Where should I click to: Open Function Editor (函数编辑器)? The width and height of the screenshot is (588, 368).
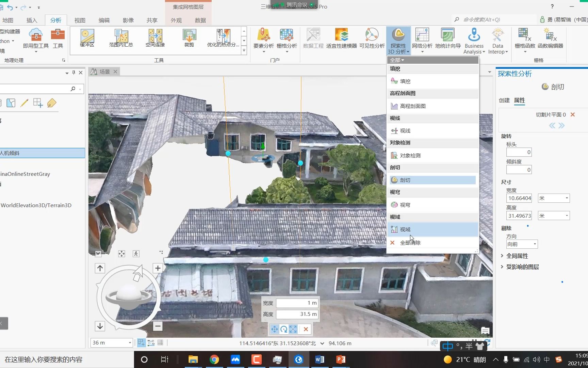(x=550, y=39)
